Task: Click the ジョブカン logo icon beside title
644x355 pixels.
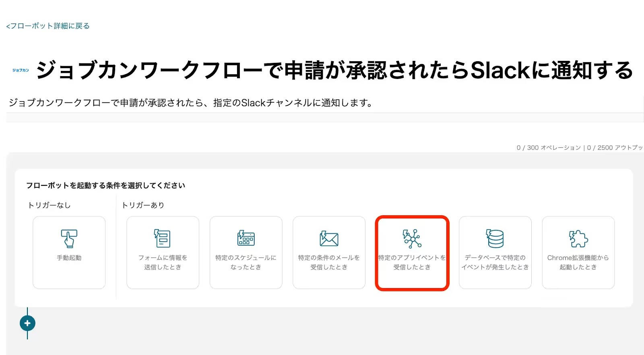Action: point(21,70)
